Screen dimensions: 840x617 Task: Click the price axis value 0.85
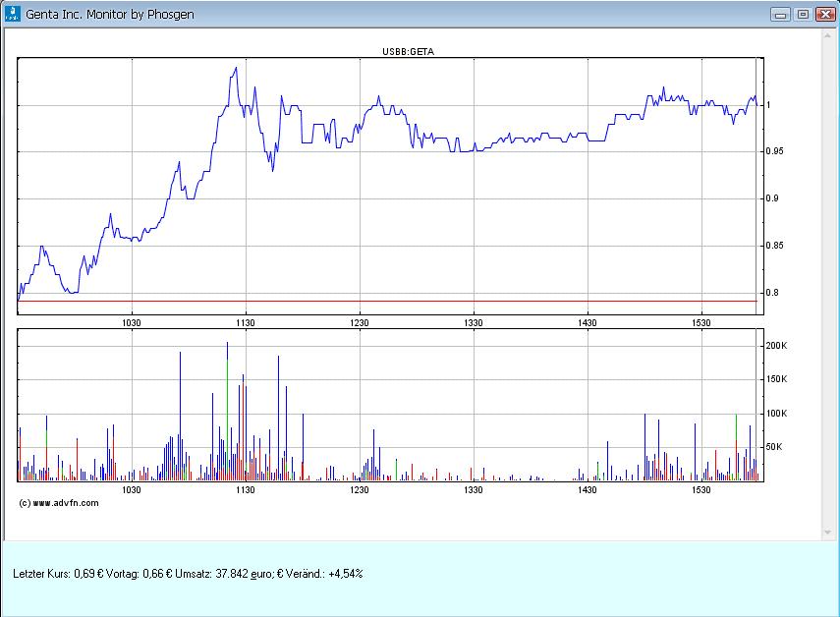[x=774, y=246]
